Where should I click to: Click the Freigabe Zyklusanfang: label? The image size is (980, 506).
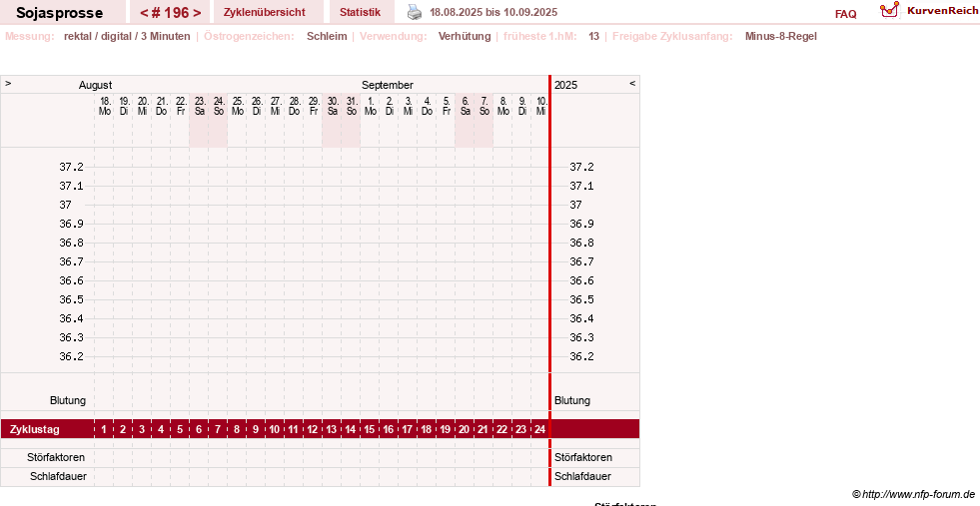pos(672,36)
